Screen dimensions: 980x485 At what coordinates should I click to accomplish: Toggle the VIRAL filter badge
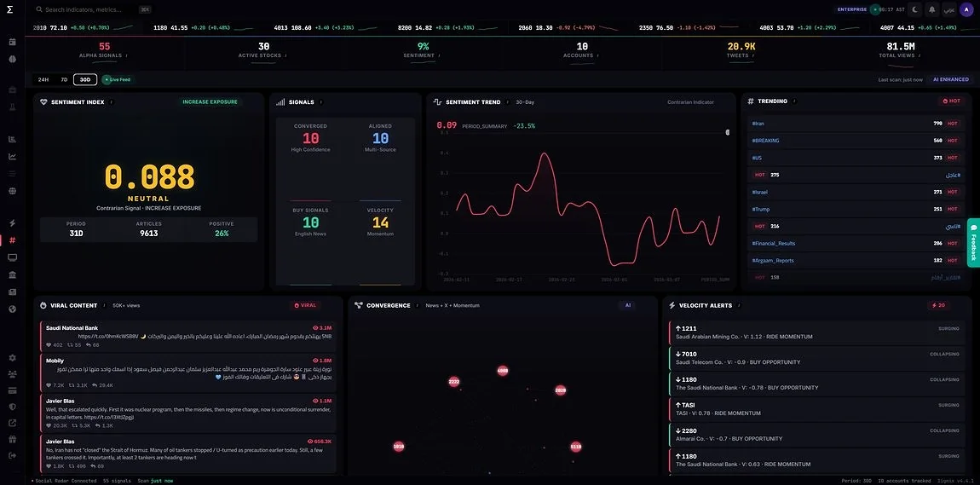306,306
